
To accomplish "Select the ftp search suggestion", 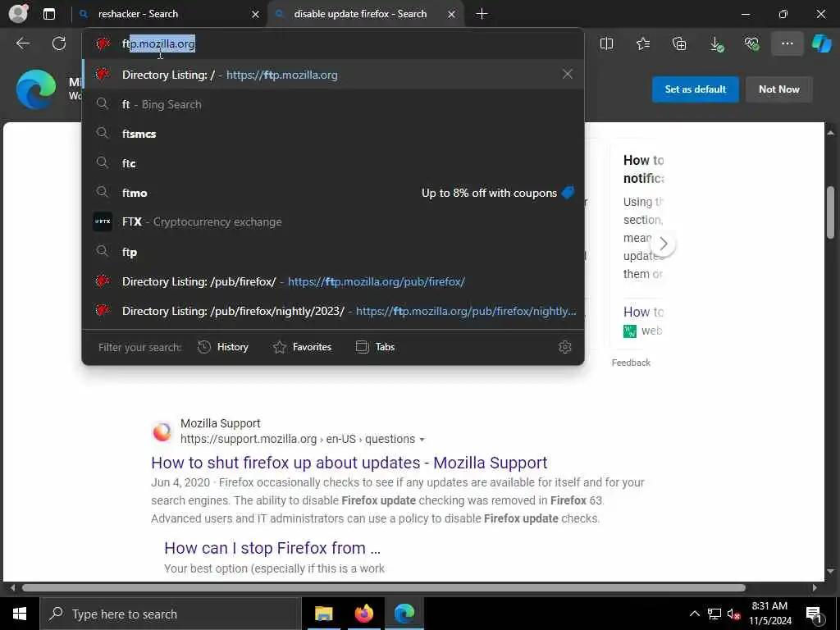I will pyautogui.click(x=333, y=252).
